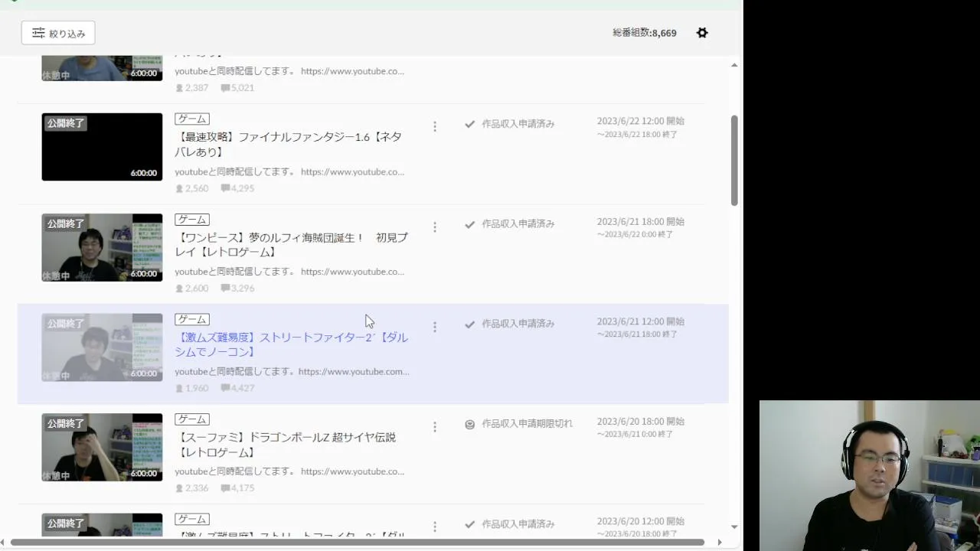This screenshot has width=980, height=551.
Task: Click the scrollbar down arrow
Action: coord(734,527)
